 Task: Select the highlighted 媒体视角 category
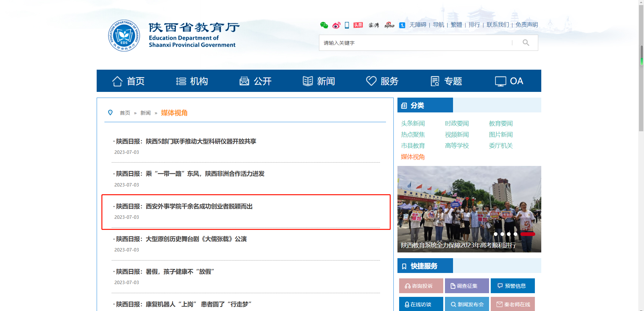[x=413, y=157]
